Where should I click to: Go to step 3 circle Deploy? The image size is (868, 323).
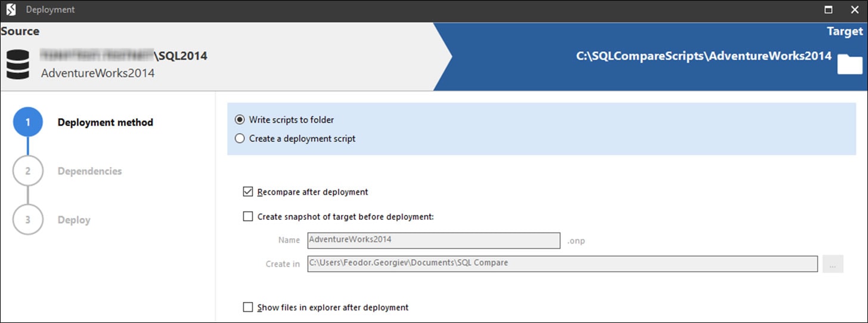pos(27,220)
